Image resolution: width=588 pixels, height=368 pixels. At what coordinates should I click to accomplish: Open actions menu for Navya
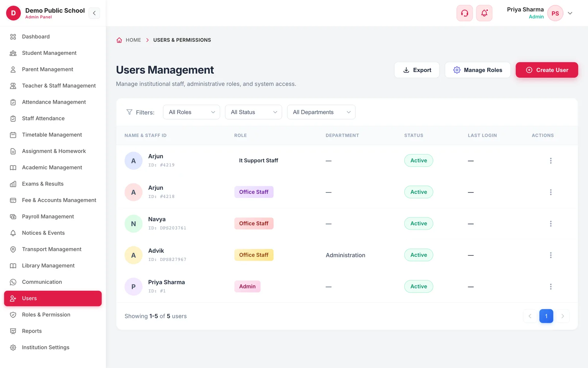click(x=551, y=224)
